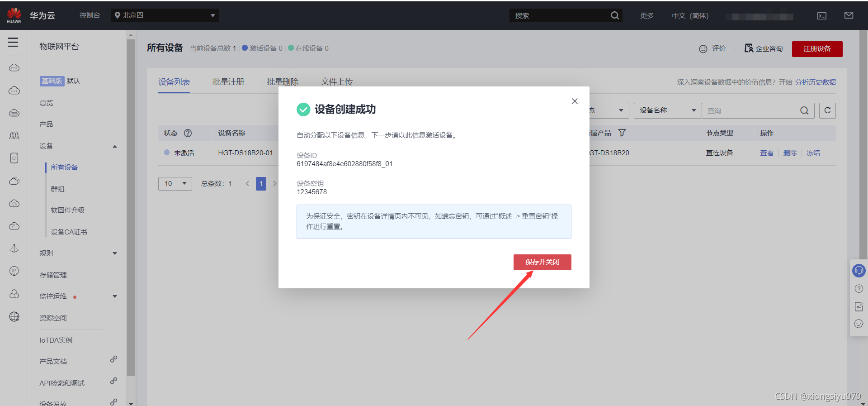Click the floating smiley rating icon
This screenshot has height=406, width=868.
[859, 324]
